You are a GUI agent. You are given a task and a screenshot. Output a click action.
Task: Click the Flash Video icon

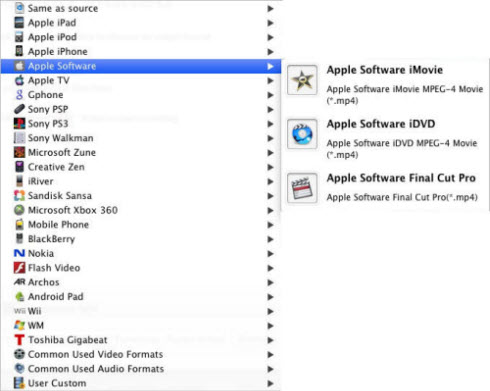point(19,268)
